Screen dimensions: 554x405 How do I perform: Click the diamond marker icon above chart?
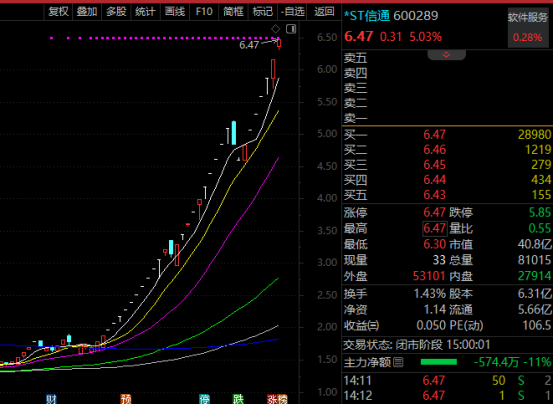click(275, 29)
